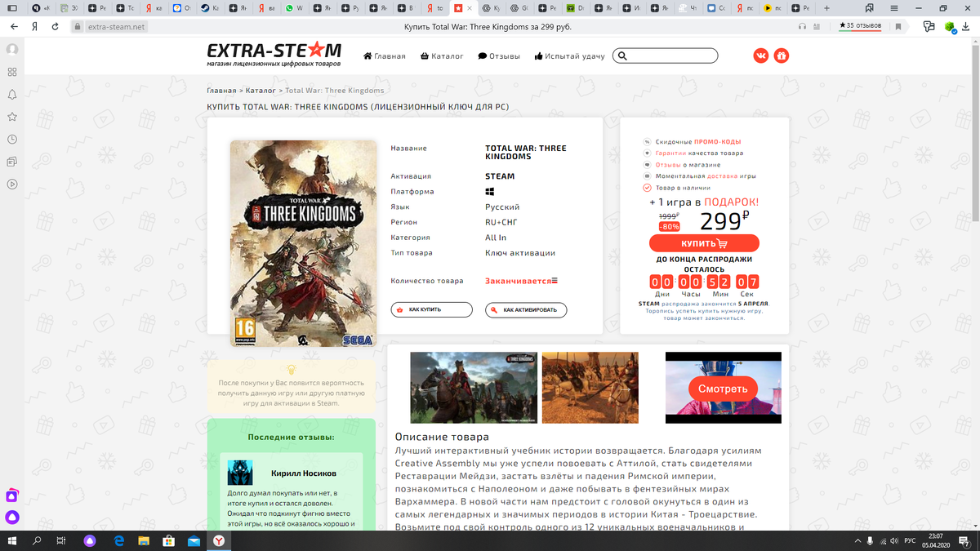Click the Главная breadcrumb link
Image resolution: width=980 pixels, height=551 pixels.
tap(221, 91)
